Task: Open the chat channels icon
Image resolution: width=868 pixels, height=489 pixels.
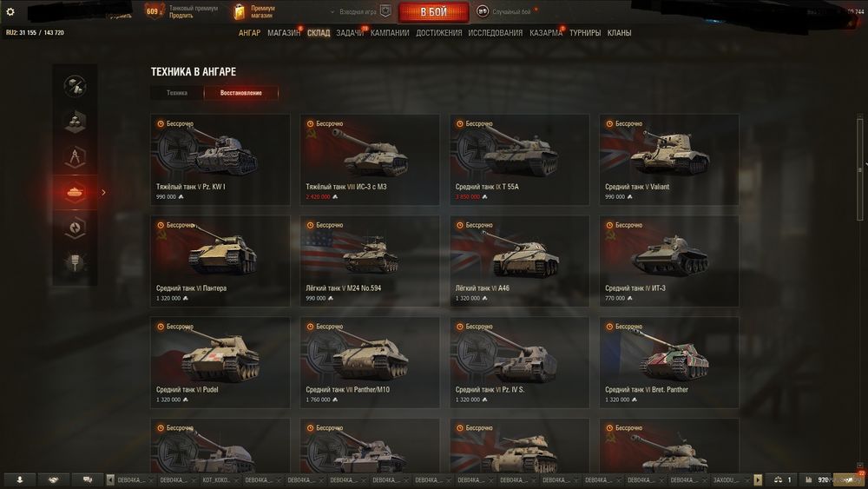Action: click(88, 479)
